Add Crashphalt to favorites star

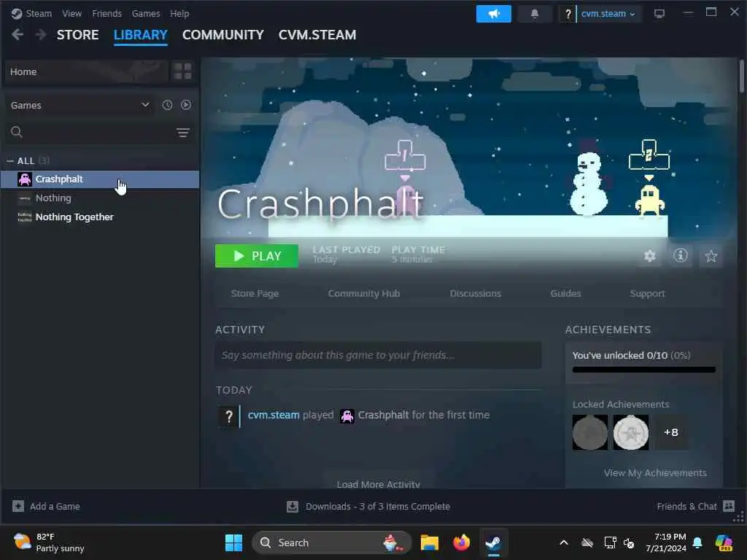[x=711, y=256]
